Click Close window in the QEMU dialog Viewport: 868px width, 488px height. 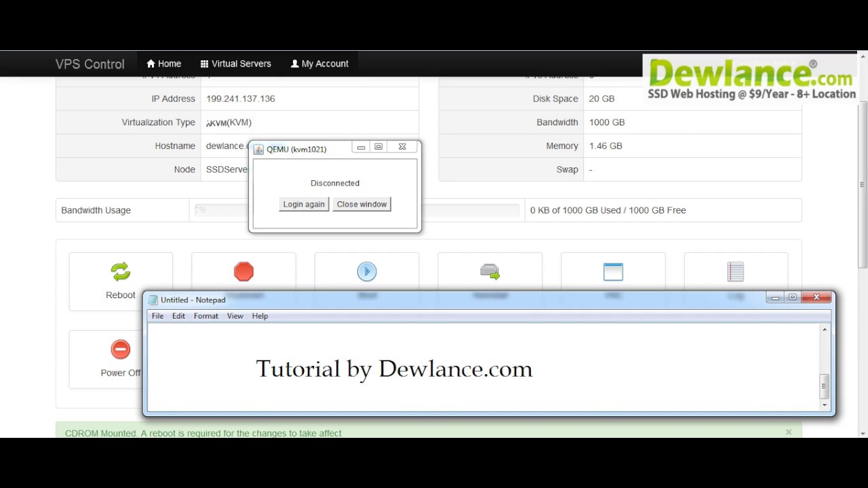(x=362, y=204)
